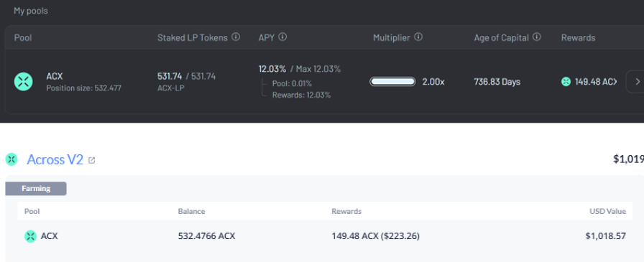Image resolution: width=644 pixels, height=262 pixels.
Task: Click the Balance column header
Action: (x=191, y=212)
